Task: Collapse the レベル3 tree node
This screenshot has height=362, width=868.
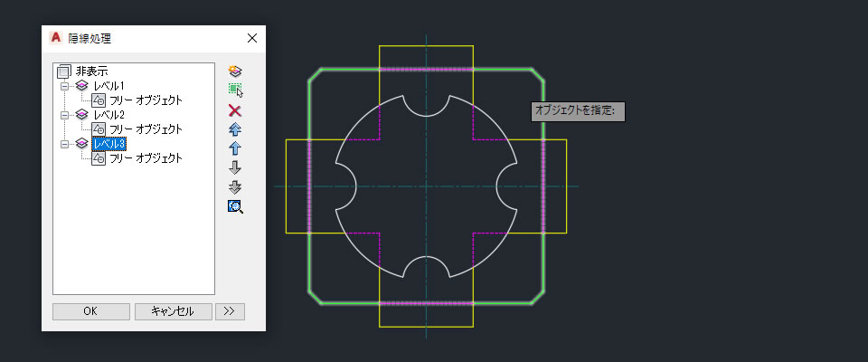Action: pyautogui.click(x=64, y=144)
